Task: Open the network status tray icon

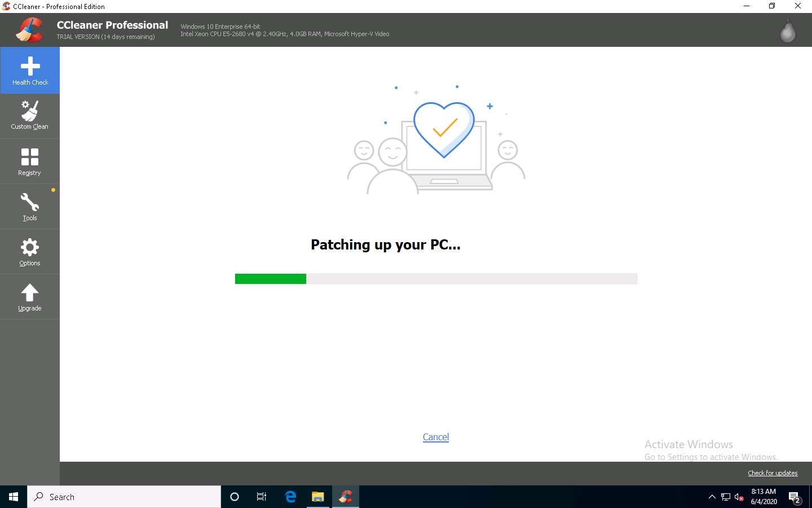Action: [726, 497]
